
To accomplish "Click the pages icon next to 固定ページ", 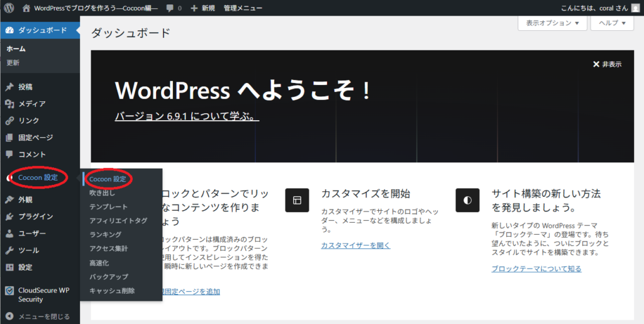I will click(10, 138).
